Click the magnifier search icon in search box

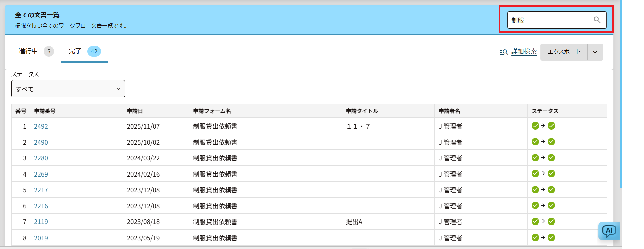click(597, 20)
